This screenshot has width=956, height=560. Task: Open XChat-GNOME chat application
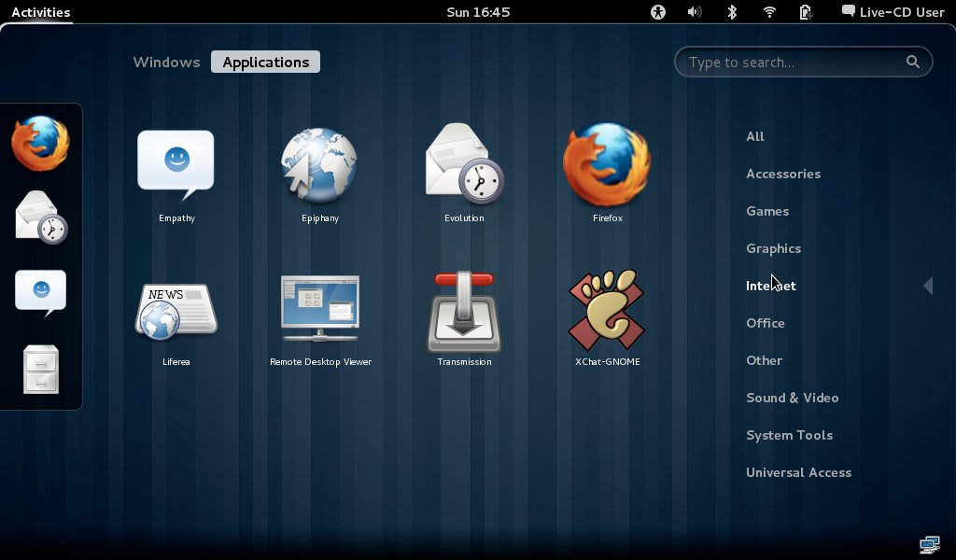pos(607,311)
